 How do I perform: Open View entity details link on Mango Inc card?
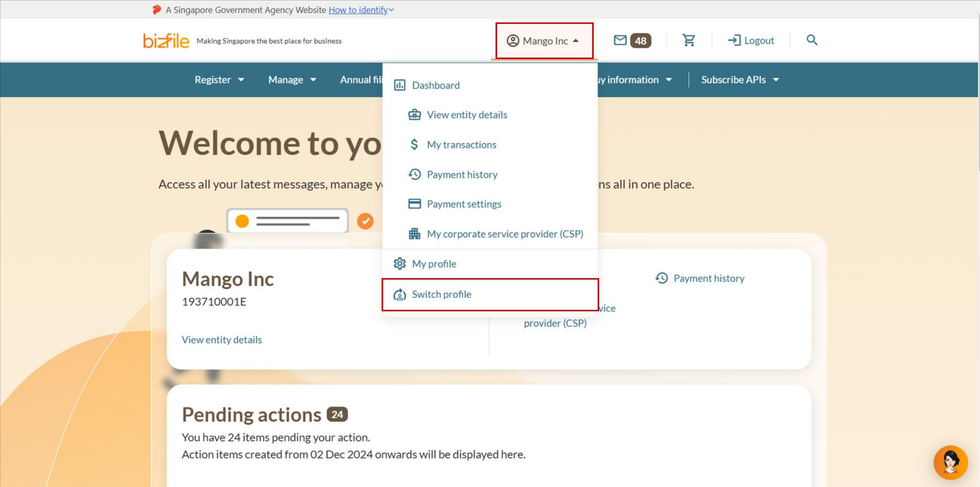(222, 340)
